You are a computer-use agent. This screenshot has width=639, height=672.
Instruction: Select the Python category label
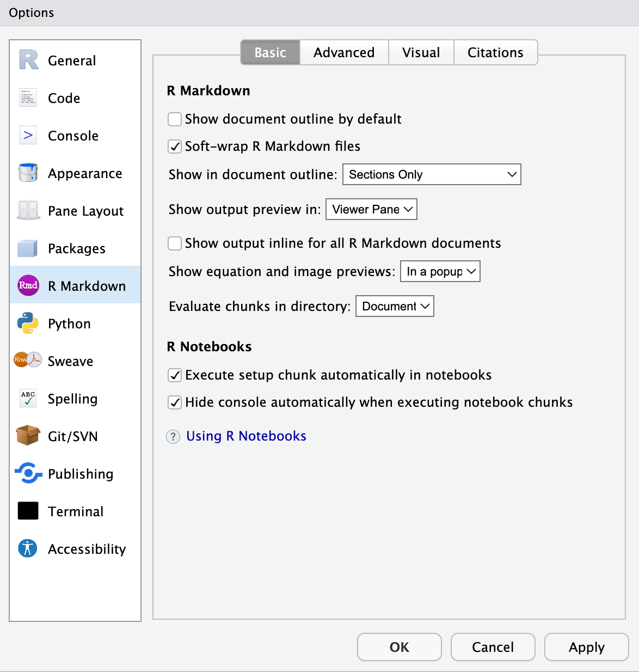coord(69,324)
